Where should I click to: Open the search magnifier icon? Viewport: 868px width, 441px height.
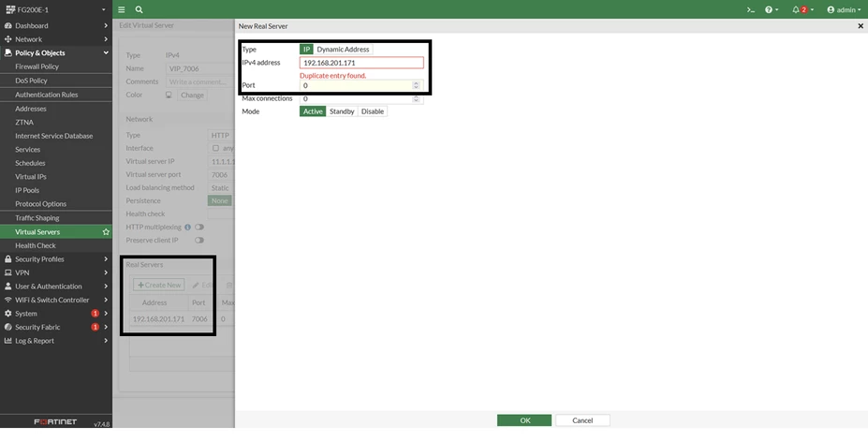(139, 9)
